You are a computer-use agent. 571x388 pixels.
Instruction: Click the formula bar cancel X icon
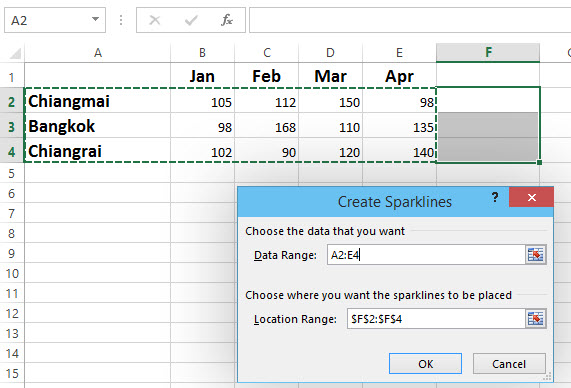tap(155, 20)
